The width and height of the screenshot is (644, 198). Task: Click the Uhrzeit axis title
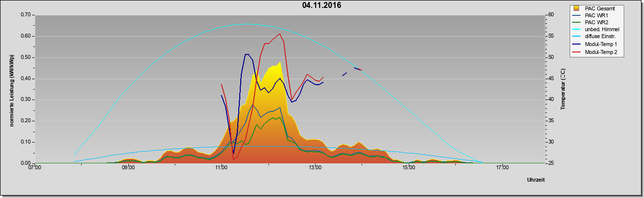(536, 180)
